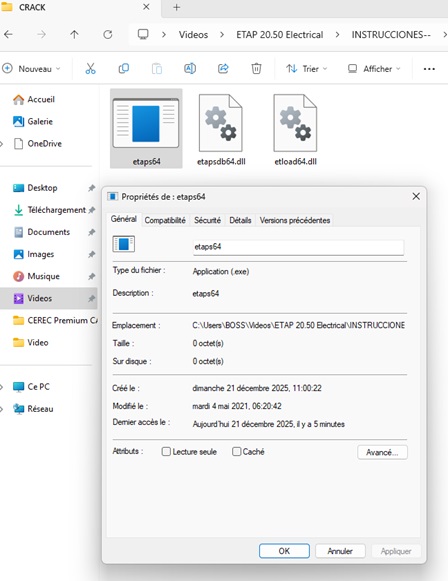The width and height of the screenshot is (448, 581).
Task: Switch to Versions précédentes tab
Action: [295, 220]
